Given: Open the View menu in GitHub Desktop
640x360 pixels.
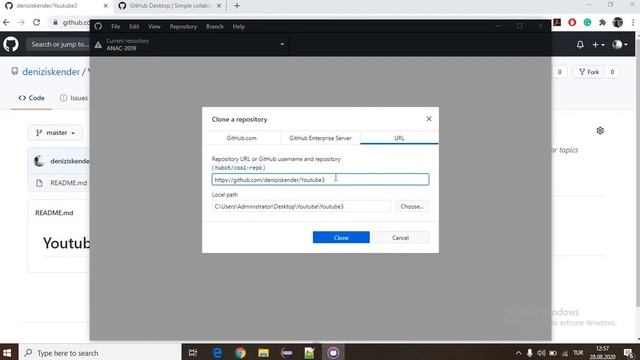Looking at the screenshot, I should [154, 27].
